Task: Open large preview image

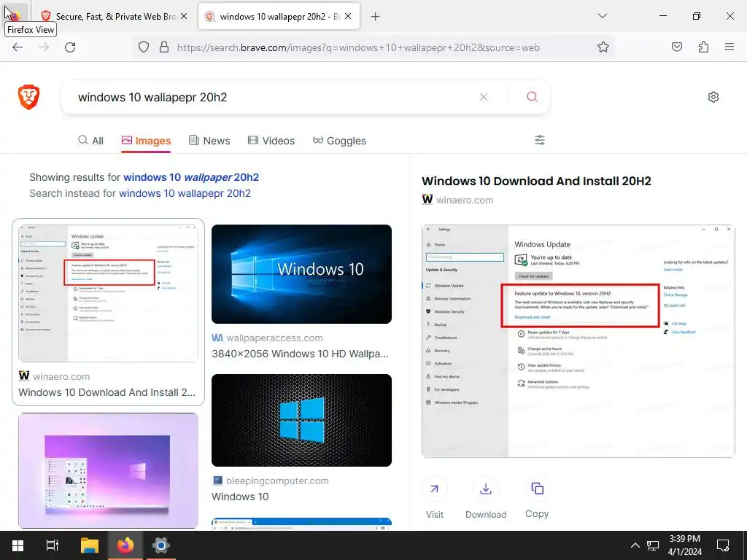Action: tap(578, 341)
